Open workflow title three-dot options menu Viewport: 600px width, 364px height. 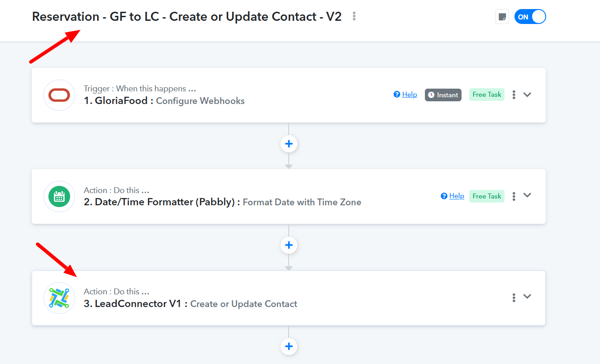[x=354, y=17]
